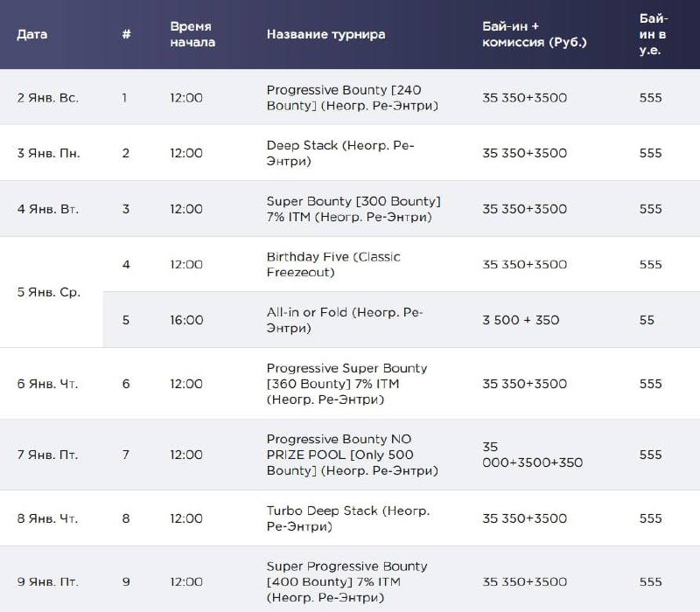Click the "35 000+3500+350" buy-in cell
Screen dimensions: 700x612
(x=532, y=455)
